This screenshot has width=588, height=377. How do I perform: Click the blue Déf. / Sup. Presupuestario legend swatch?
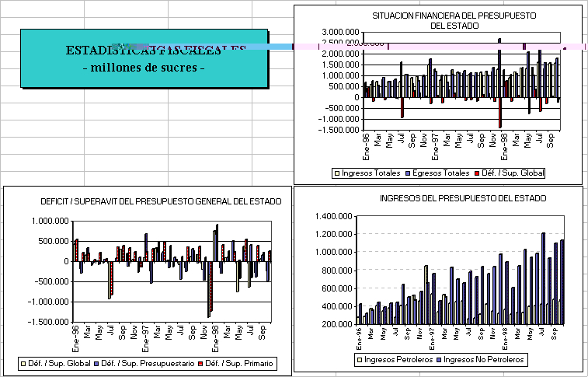pyautogui.click(x=96, y=363)
